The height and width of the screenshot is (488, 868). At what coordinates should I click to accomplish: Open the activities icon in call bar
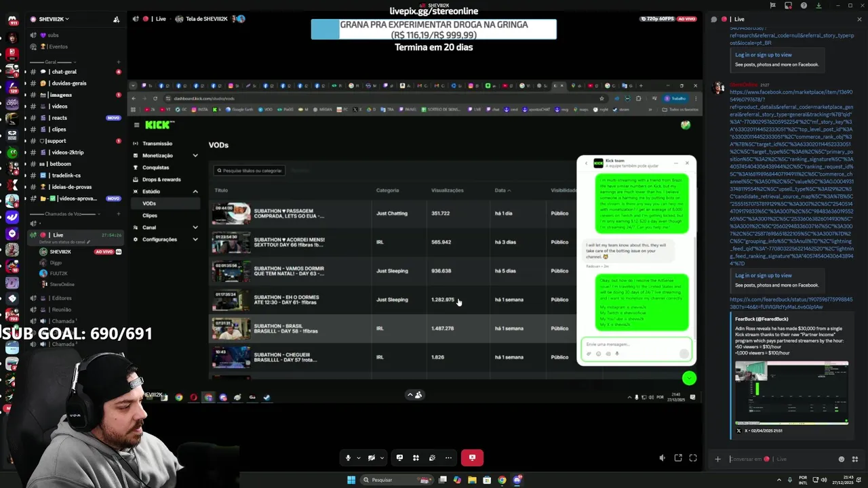(416, 457)
